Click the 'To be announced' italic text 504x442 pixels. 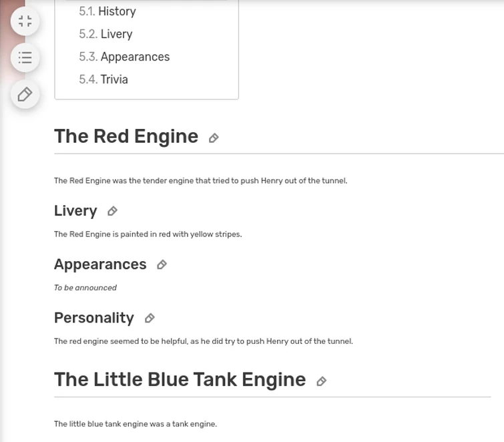pos(85,288)
